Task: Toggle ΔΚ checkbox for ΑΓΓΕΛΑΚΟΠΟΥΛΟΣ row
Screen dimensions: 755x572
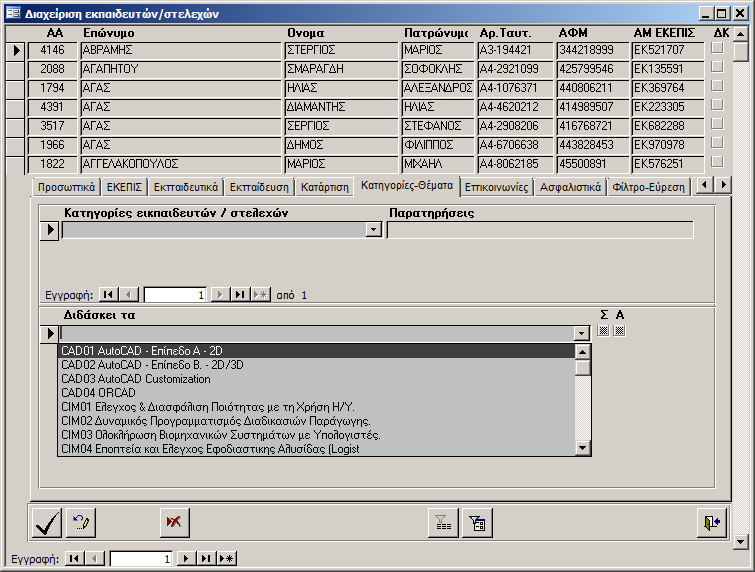Action: pos(716,163)
